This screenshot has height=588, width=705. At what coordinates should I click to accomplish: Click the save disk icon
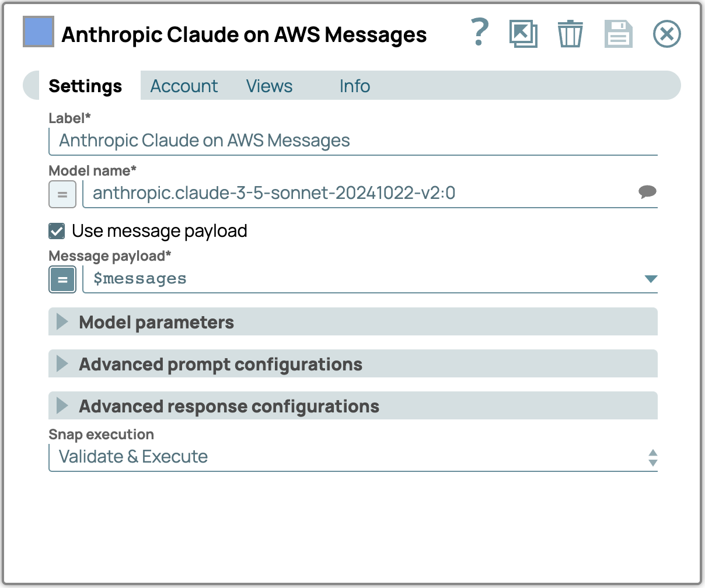pyautogui.click(x=618, y=34)
